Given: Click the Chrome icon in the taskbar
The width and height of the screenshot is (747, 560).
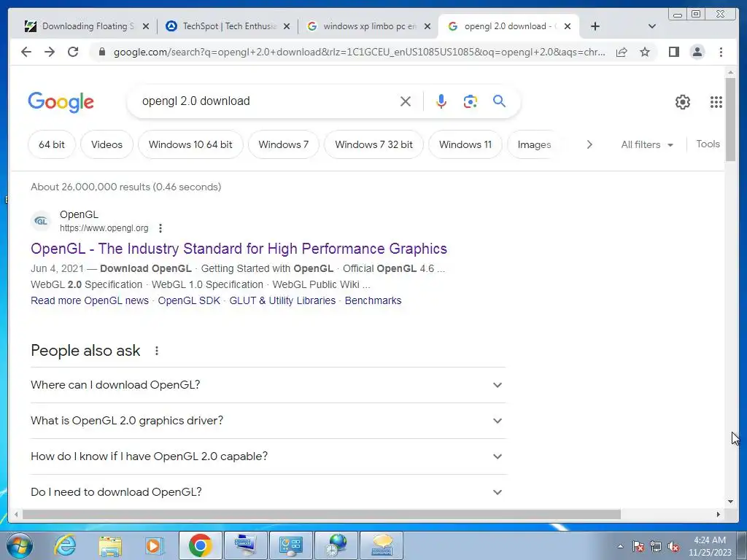Looking at the screenshot, I should [200, 545].
